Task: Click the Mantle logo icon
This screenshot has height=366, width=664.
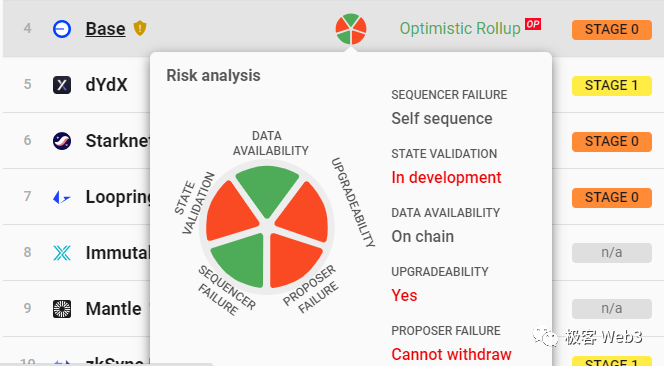Action: coord(62,309)
